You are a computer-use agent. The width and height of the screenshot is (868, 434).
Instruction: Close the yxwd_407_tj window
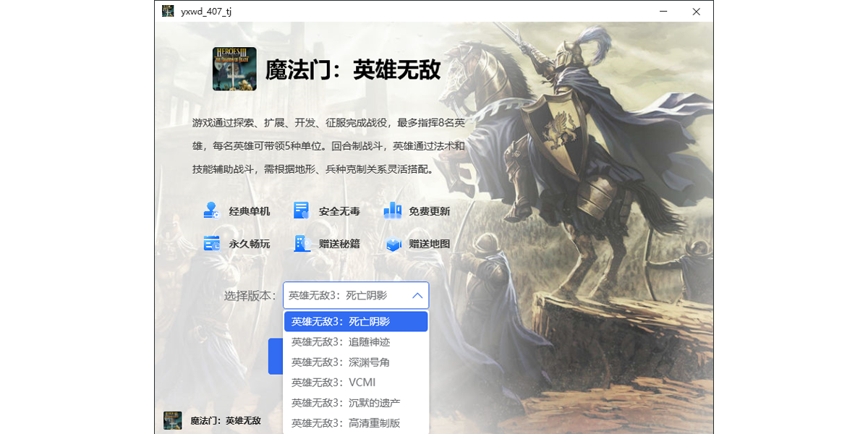(x=697, y=11)
